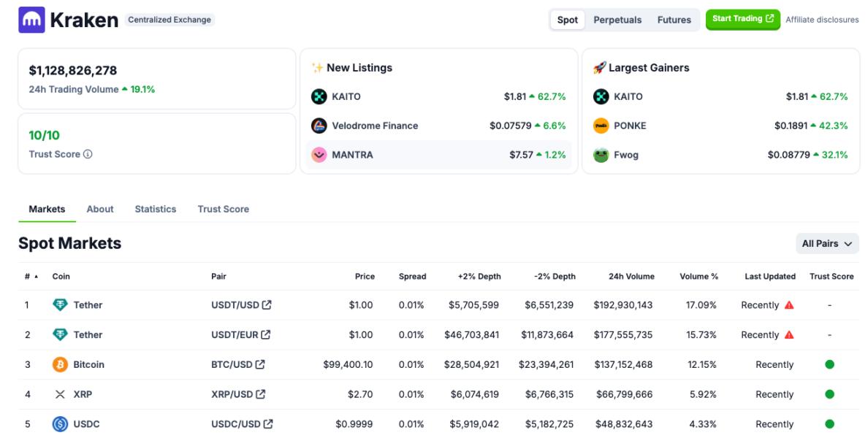Image resolution: width=868 pixels, height=438 pixels.
Task: Open external link icon beside USDT/USD
Action: pos(267,304)
